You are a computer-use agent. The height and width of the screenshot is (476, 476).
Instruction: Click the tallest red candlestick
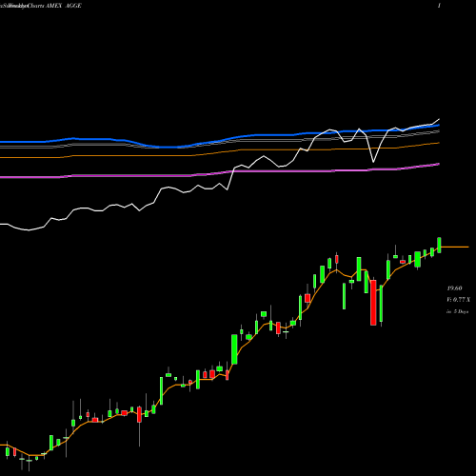(x=373, y=303)
